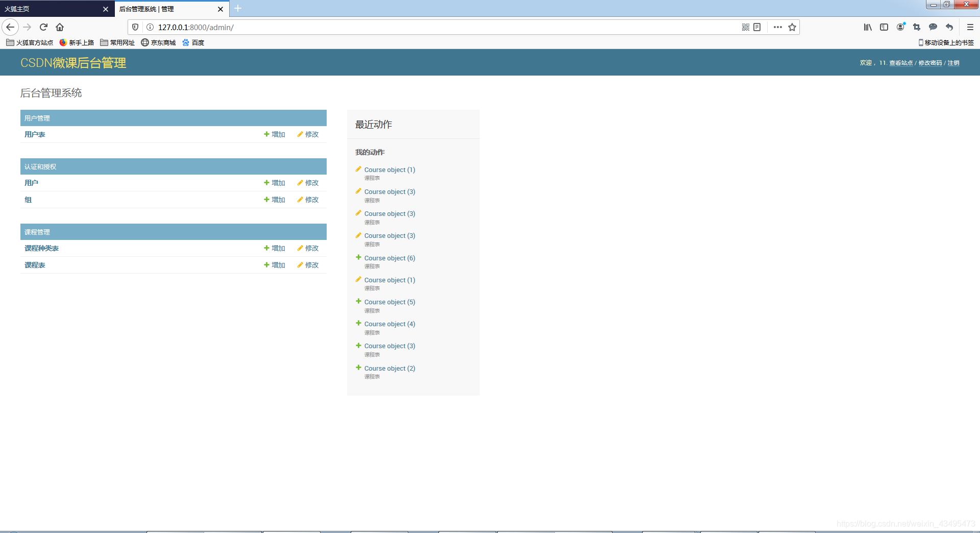Close the 火狐主页 tab
This screenshot has height=533, width=980.
click(106, 9)
